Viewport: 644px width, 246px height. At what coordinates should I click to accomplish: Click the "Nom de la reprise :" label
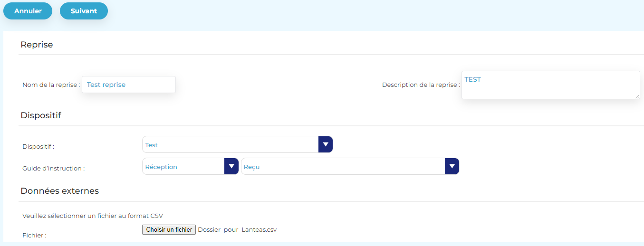click(x=51, y=85)
